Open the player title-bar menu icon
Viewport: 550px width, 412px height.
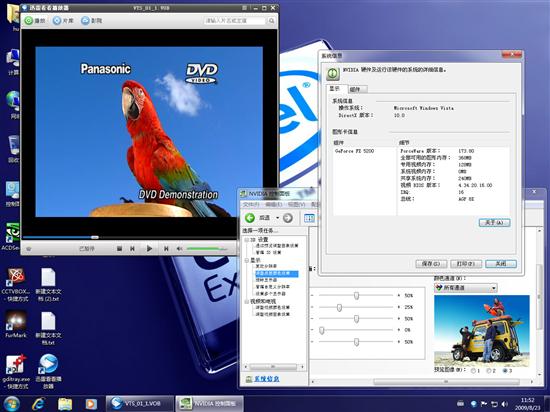click(244, 8)
